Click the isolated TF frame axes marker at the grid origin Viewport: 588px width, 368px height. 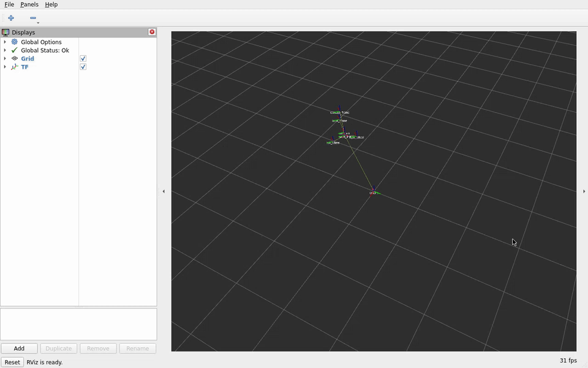[374, 192]
